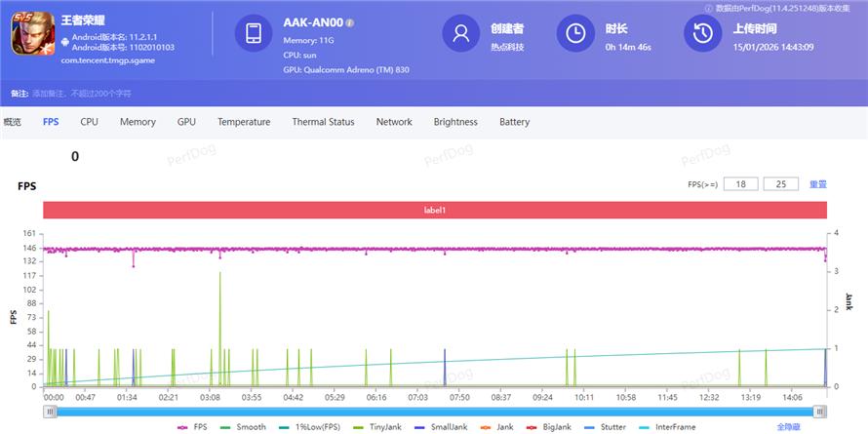Viewport: 868px width, 434px height.
Task: Click the 07:03 time axis label
Action: pyautogui.click(x=418, y=398)
